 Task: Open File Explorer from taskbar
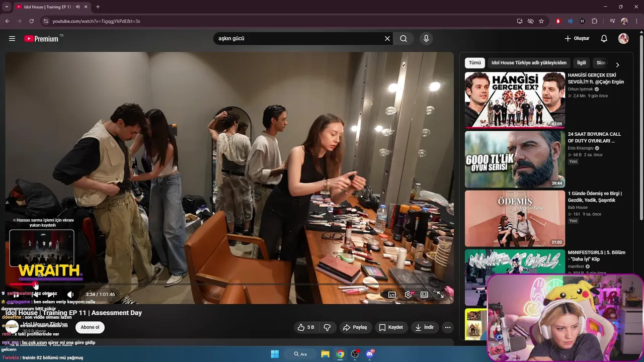click(x=325, y=354)
